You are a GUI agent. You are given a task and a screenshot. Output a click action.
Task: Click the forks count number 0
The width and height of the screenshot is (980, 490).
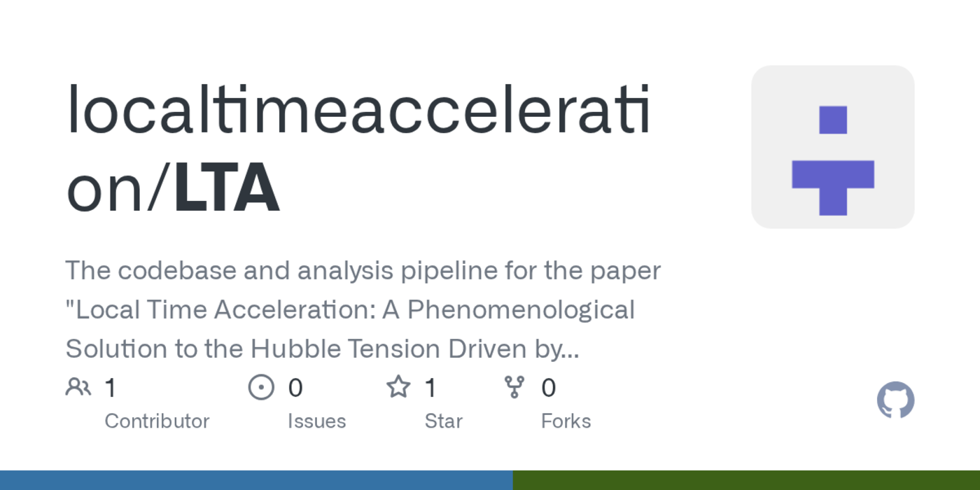(x=549, y=387)
